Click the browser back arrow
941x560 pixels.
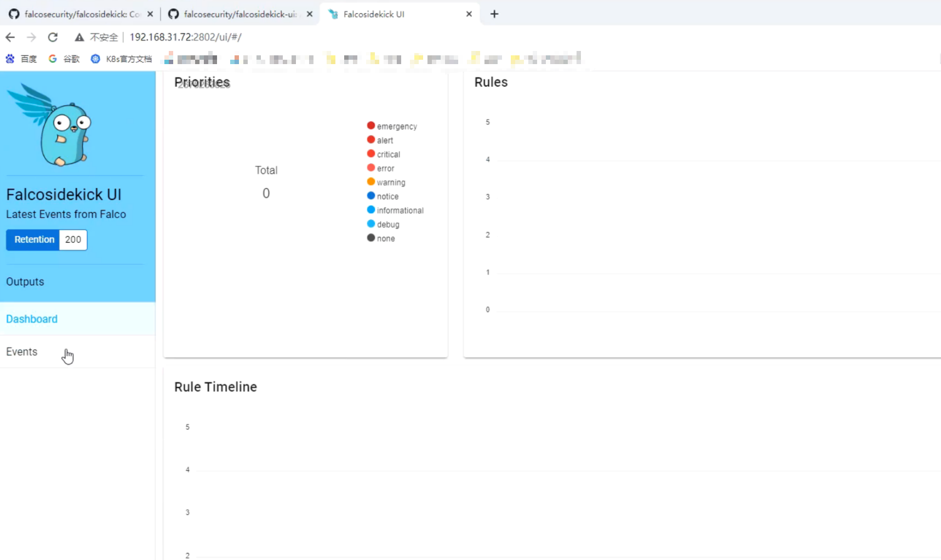click(10, 37)
